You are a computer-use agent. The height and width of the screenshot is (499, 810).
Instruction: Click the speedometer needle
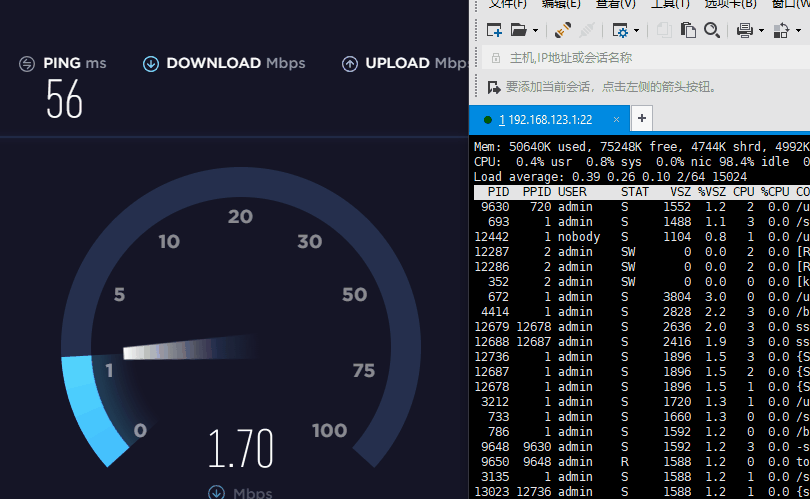click(x=190, y=348)
